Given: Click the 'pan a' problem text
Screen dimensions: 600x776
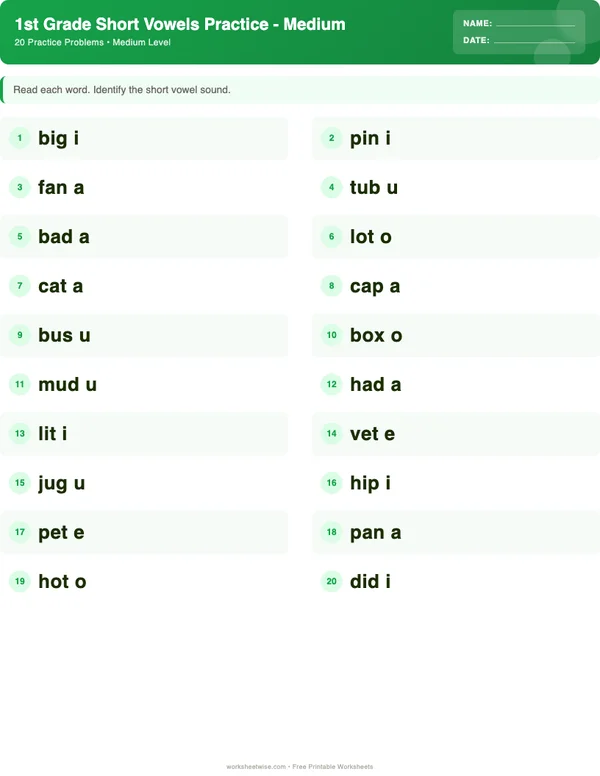Looking at the screenshot, I should tap(375, 532).
